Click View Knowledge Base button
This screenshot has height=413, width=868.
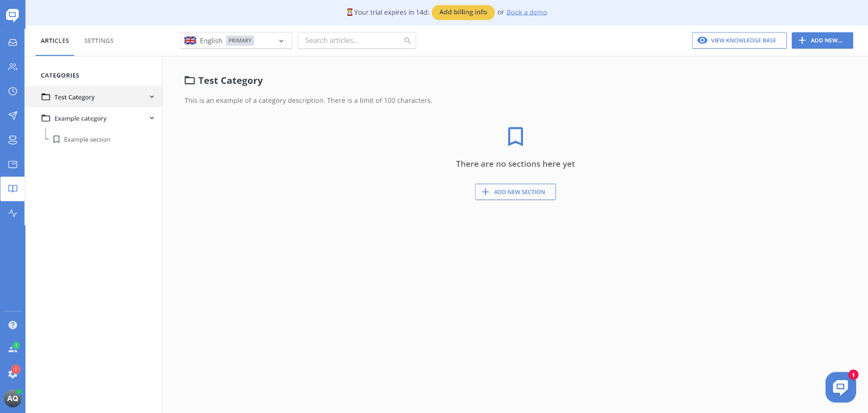click(x=739, y=41)
